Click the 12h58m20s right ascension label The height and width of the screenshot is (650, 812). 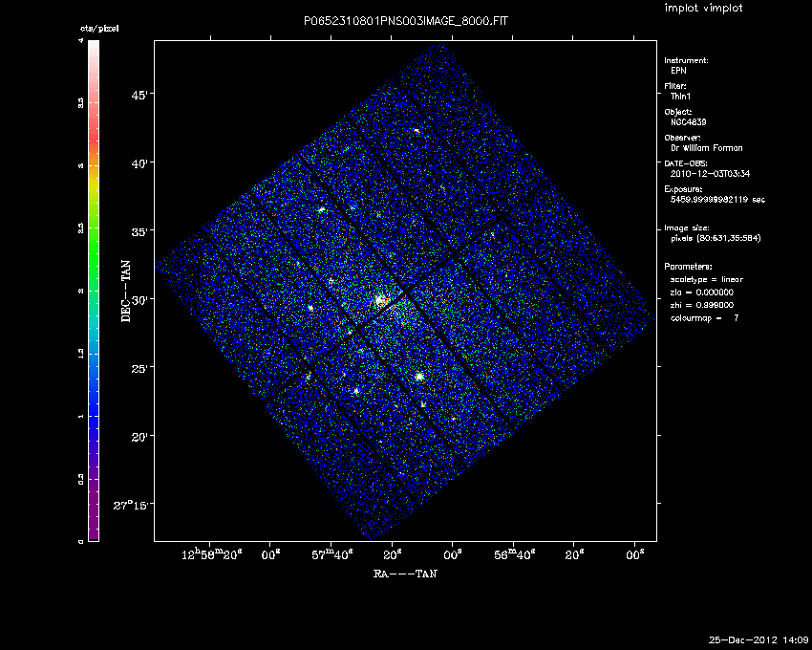214,553
